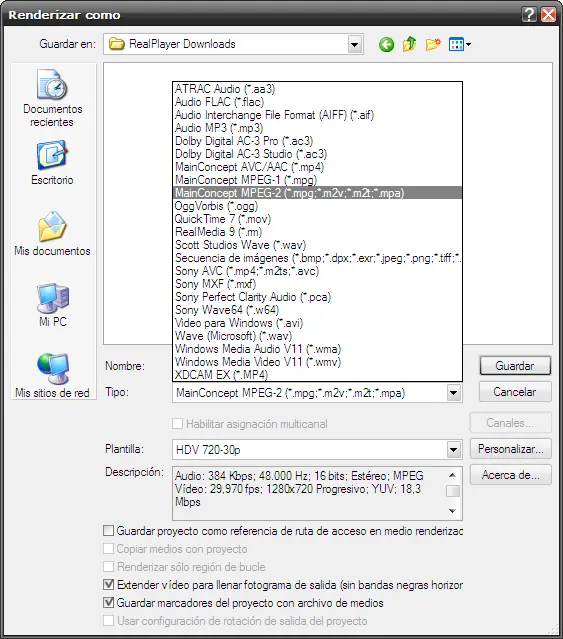Click the disabled Canales... button
The image size is (563, 639).
coord(511,423)
